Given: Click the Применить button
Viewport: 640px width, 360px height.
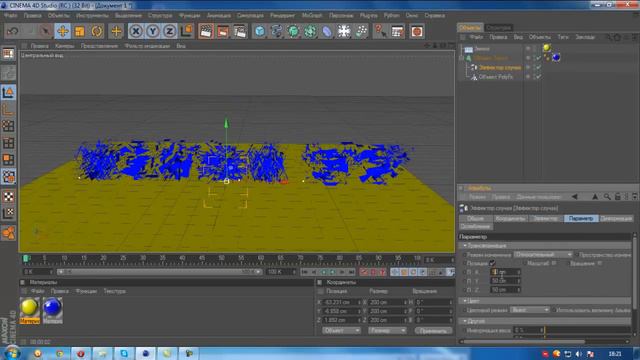Looking at the screenshot, I should point(433,331).
